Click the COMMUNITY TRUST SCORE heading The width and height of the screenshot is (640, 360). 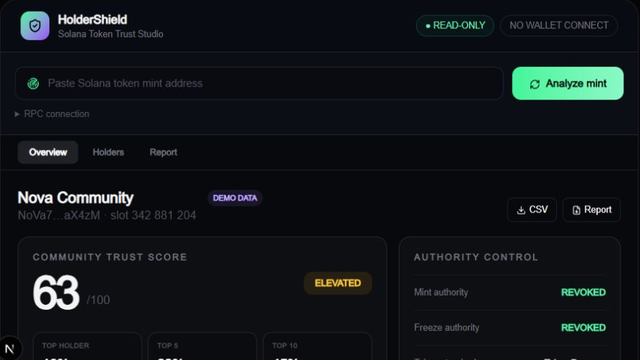click(110, 257)
